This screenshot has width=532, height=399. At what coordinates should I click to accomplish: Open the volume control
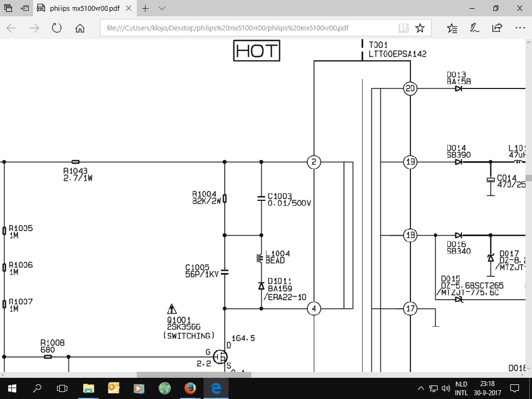(446, 388)
